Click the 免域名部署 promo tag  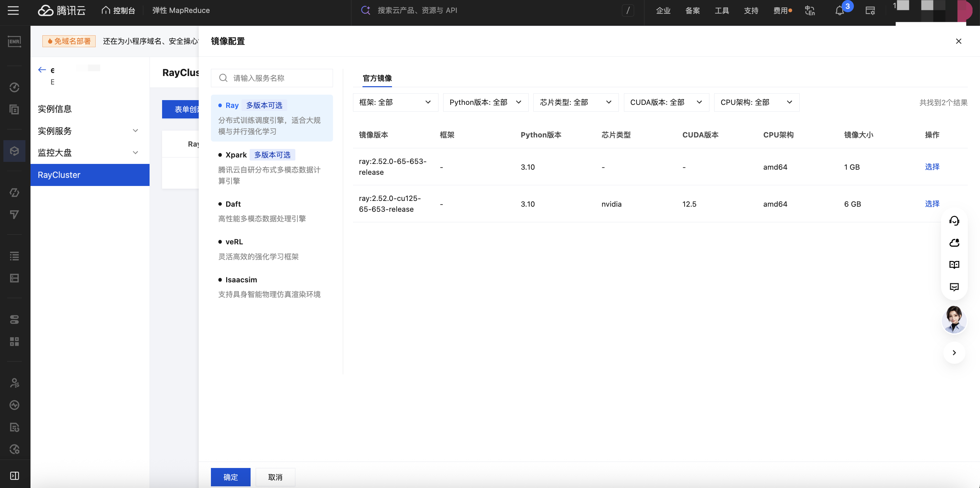click(x=69, y=41)
